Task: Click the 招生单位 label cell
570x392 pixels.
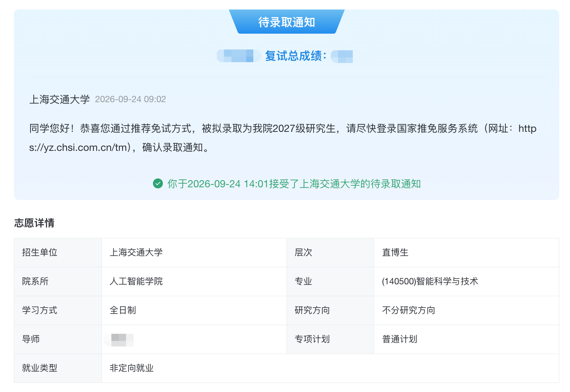Action: pos(58,253)
